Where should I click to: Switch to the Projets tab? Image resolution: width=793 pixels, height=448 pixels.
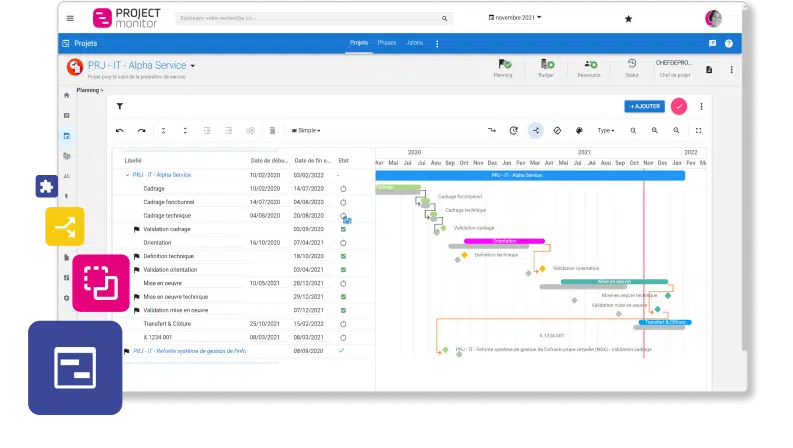click(x=359, y=43)
